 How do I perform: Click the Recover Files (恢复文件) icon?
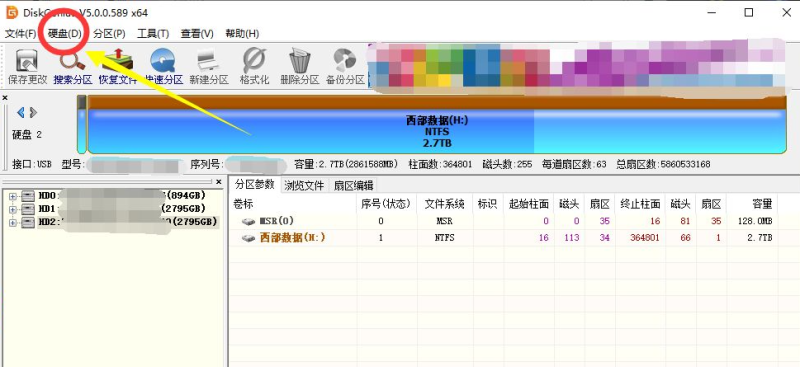click(x=117, y=60)
